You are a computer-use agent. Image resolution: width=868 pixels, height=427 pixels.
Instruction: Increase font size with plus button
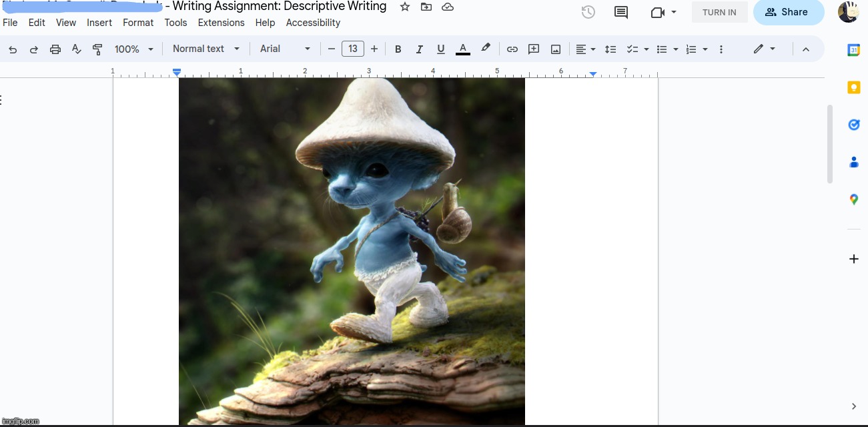tap(374, 49)
